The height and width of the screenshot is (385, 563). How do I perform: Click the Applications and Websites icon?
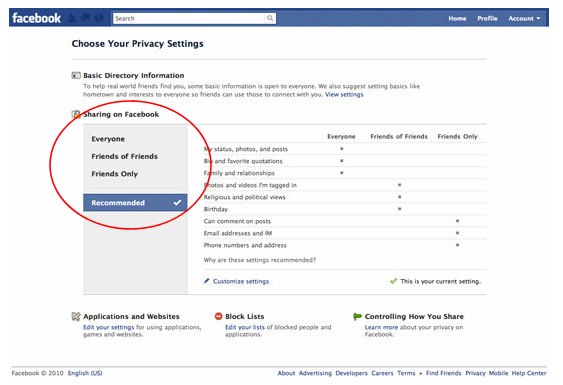tap(76, 316)
